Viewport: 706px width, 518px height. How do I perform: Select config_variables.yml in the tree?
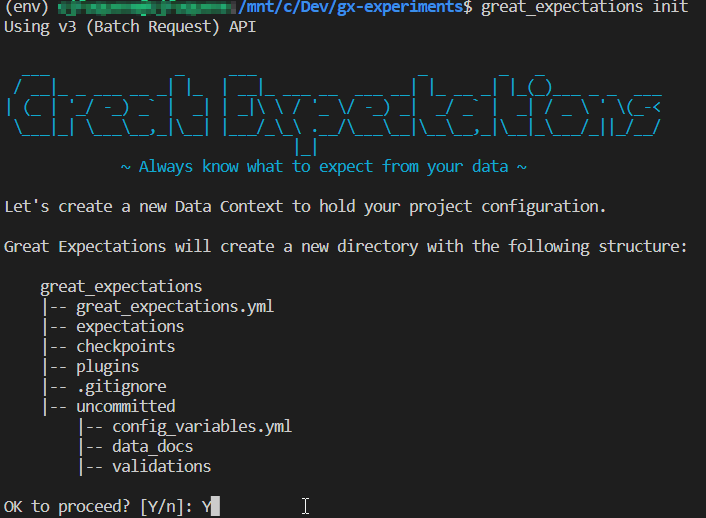coord(201,426)
